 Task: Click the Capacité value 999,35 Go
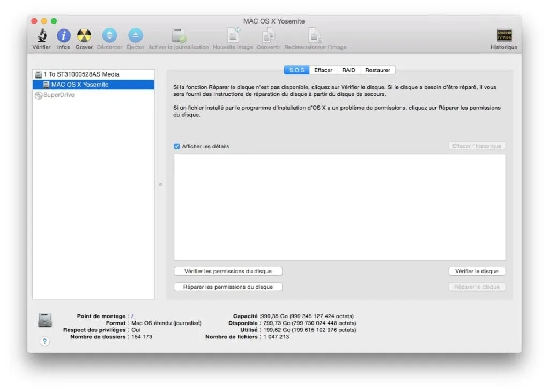click(307, 316)
